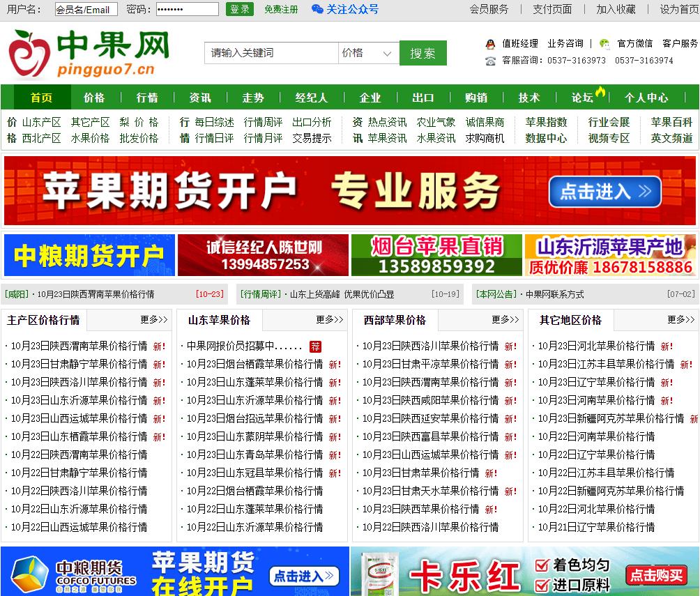Open 10月23日新疆阿克苏苹果价格行情
Viewport: 700px width, 596px height.
(611, 419)
